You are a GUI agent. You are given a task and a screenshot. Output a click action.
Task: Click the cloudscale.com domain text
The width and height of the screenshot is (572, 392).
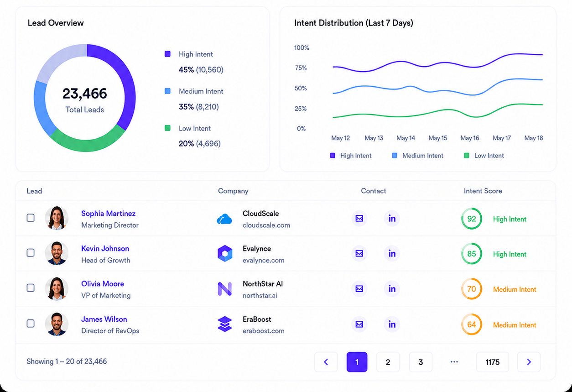click(266, 225)
